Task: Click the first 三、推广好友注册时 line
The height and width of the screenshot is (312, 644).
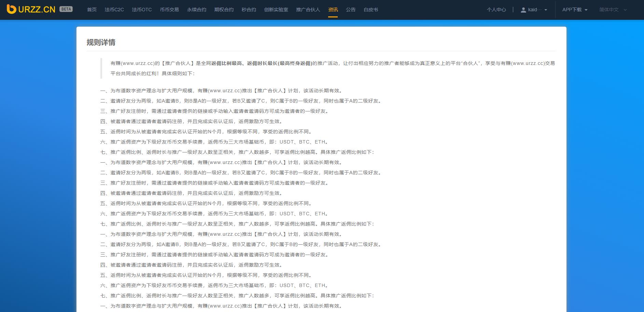Action: pos(215,111)
